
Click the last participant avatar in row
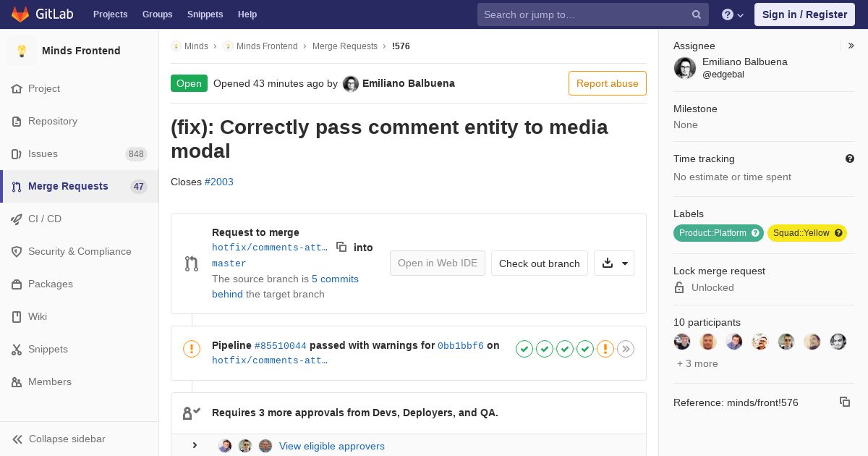point(838,342)
